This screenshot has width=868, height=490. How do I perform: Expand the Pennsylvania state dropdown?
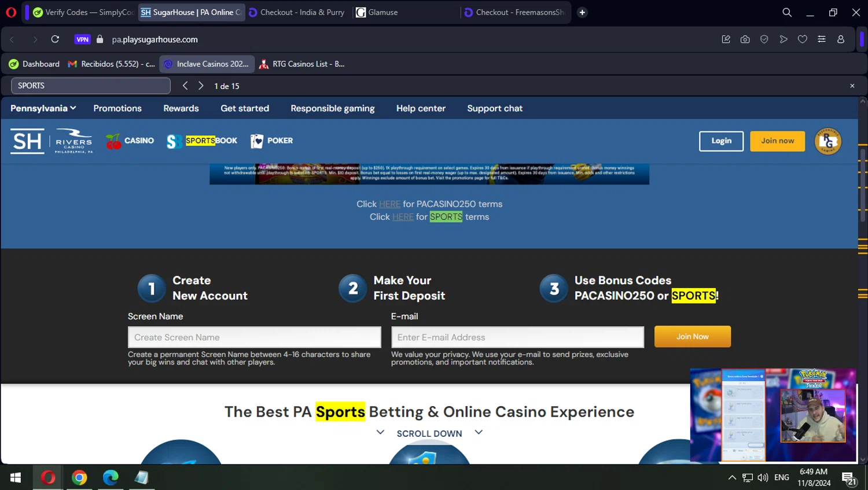coord(43,108)
